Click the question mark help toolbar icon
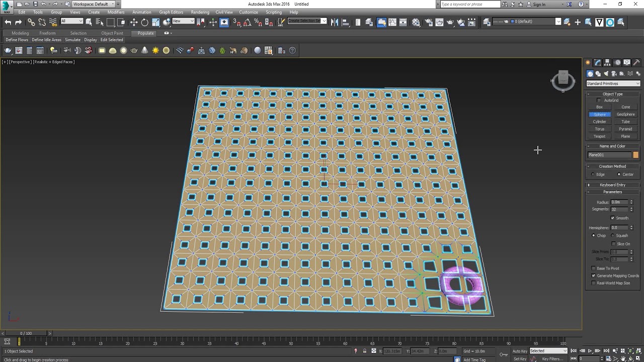The image size is (644, 362). point(292,50)
